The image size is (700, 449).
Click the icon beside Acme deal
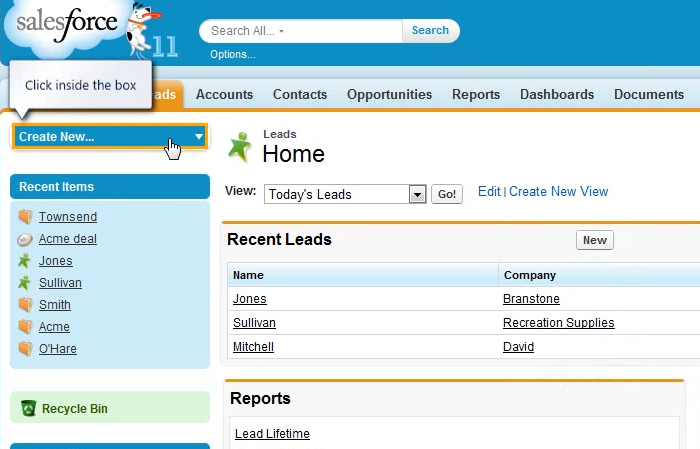pos(25,239)
